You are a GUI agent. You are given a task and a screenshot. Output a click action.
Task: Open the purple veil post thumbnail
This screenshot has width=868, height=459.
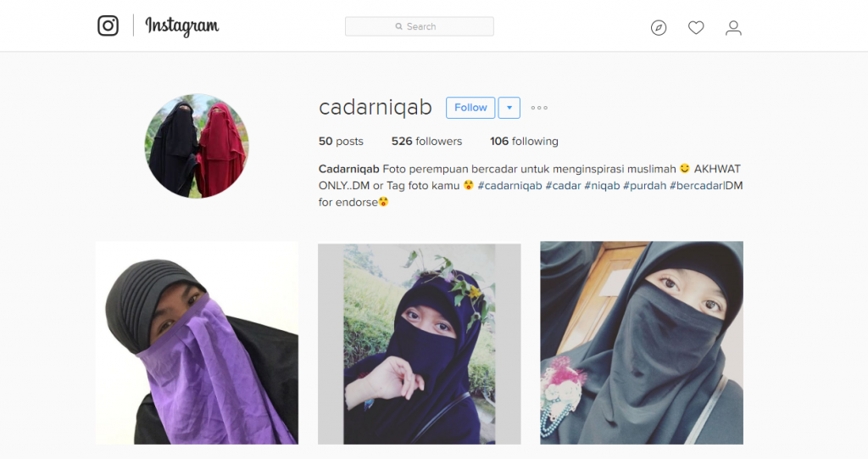197,343
